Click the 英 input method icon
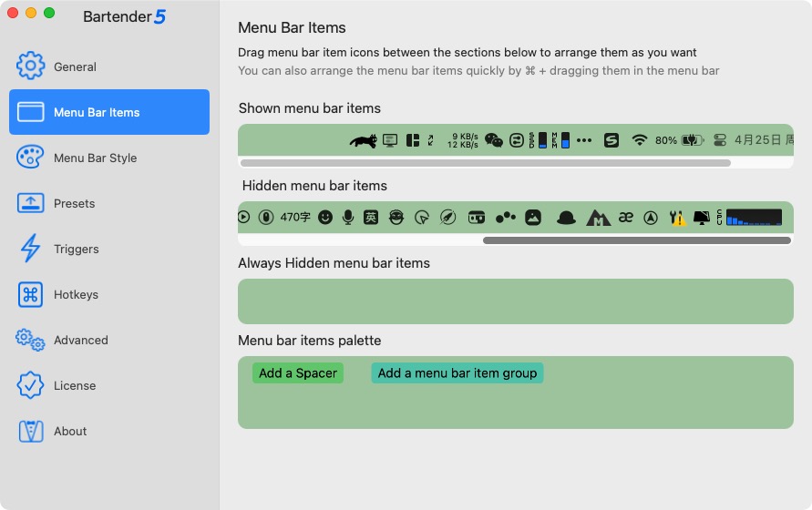This screenshot has height=510, width=812. click(371, 218)
